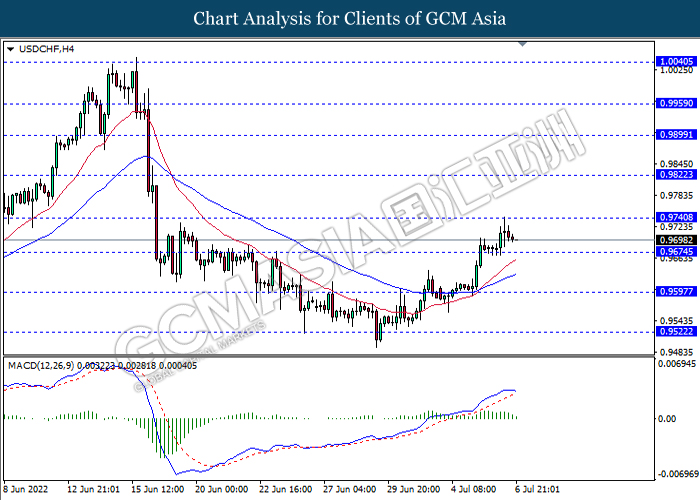
Task: Click the 6 Jul 21:01 time label
Action: coord(538,489)
